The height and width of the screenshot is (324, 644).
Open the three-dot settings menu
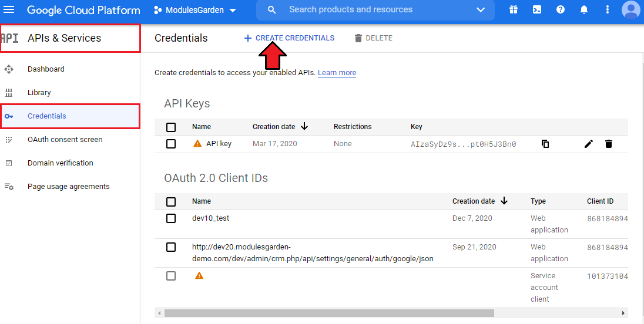[x=607, y=10]
